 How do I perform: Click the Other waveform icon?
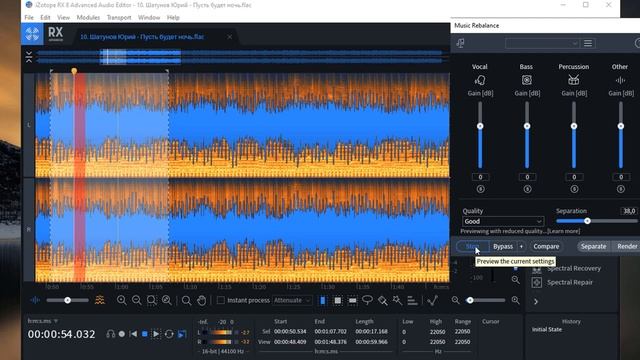point(620,80)
